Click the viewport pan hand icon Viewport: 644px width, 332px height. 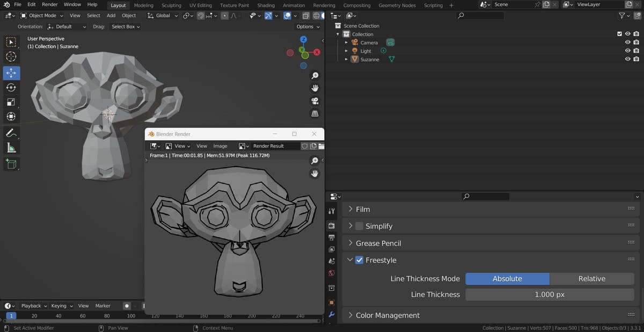[x=315, y=88]
